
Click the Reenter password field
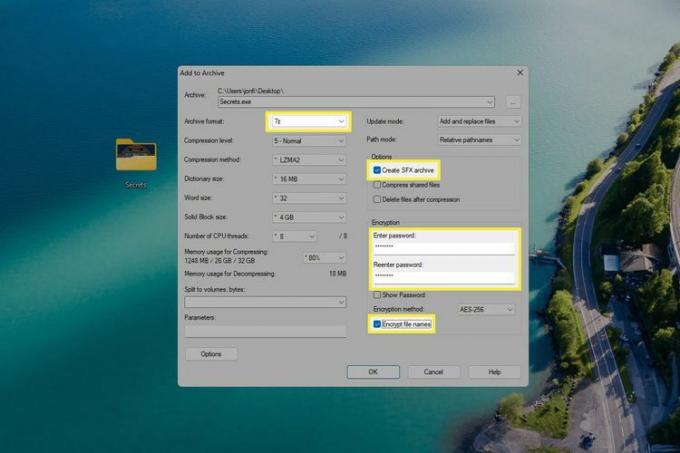pos(444,276)
